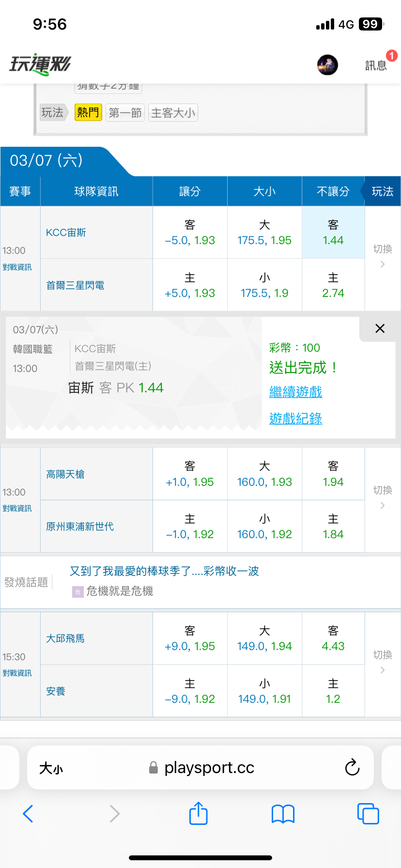
Task: Open hot topic 又到了我最愛的棒球季了
Action: pyautogui.click(x=164, y=571)
